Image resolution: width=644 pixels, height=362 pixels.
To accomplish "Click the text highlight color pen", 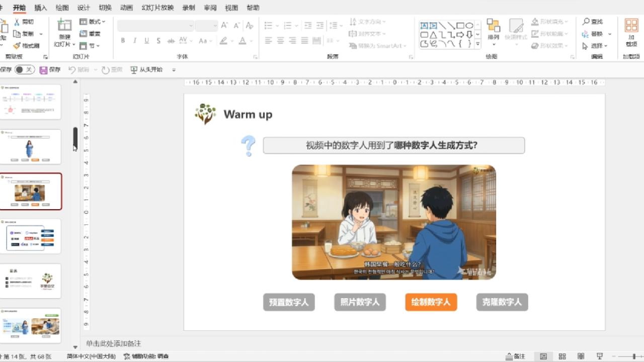I will [223, 41].
